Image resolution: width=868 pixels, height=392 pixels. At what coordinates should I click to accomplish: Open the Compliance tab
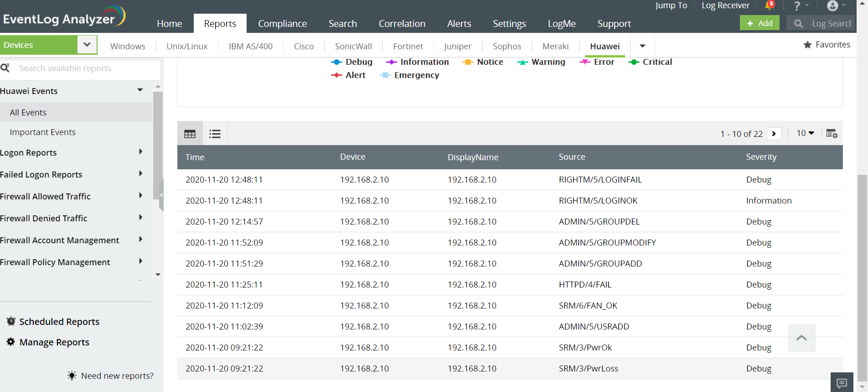click(283, 23)
